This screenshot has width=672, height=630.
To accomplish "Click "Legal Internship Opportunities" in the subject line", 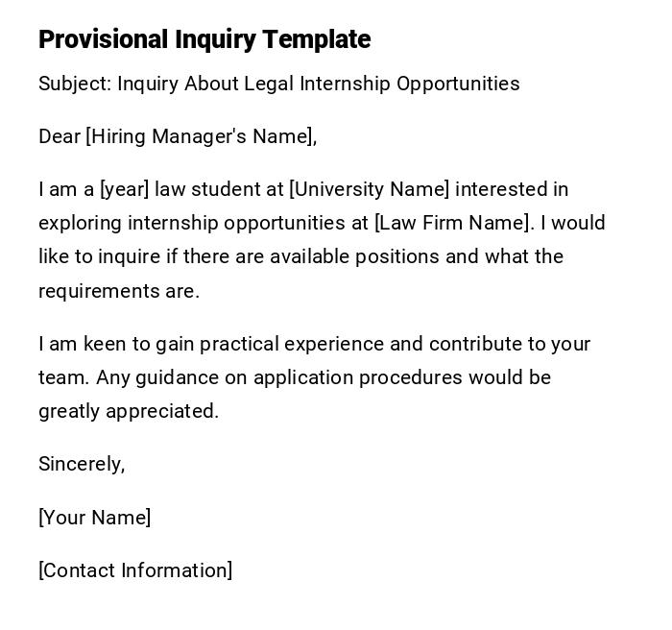I will 382,84.
